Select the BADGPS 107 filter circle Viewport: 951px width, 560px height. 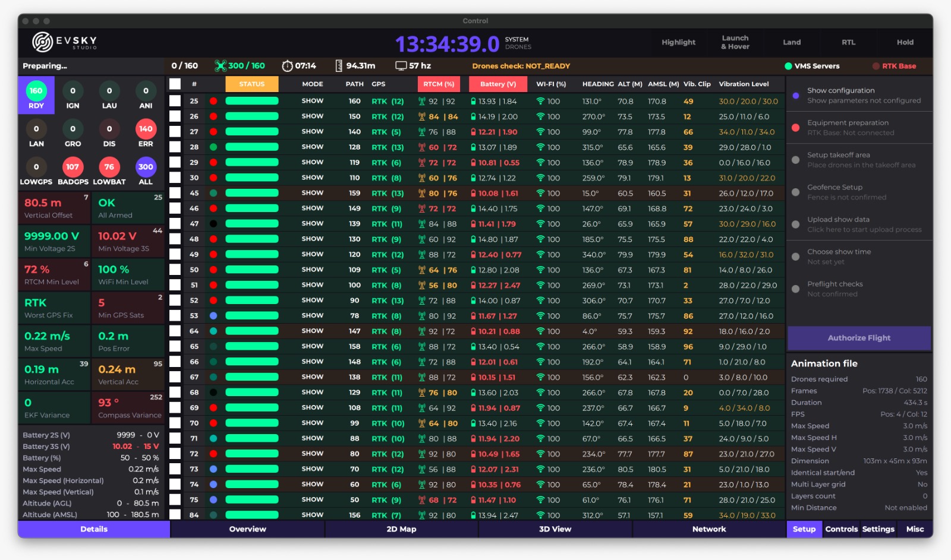click(73, 167)
